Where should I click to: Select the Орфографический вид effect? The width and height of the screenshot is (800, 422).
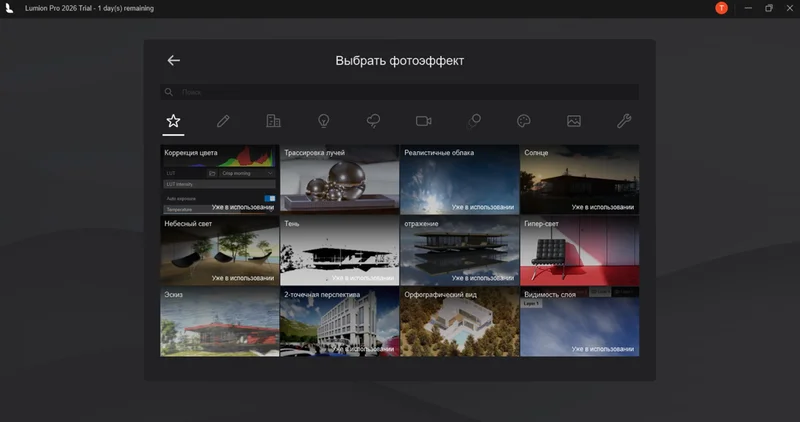(x=460, y=321)
